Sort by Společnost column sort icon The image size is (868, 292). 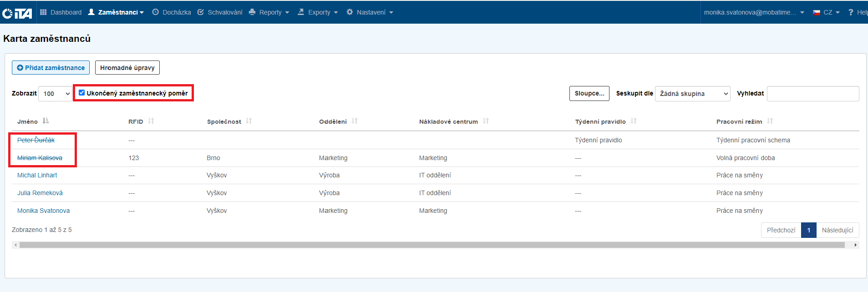point(249,121)
